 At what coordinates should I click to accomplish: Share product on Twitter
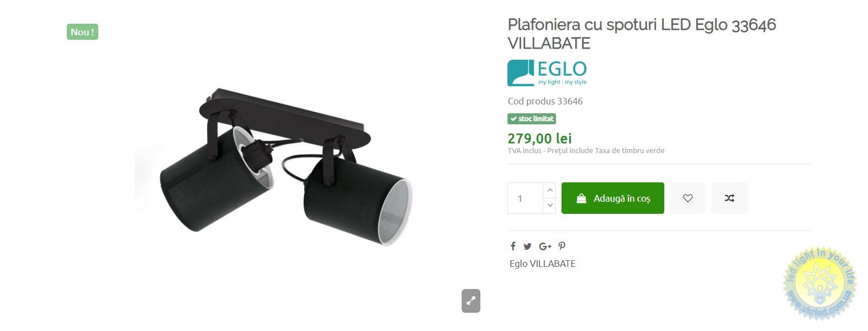point(527,246)
